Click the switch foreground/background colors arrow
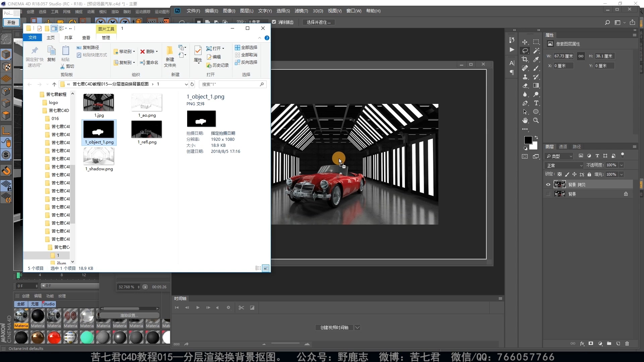 pyautogui.click(x=536, y=137)
